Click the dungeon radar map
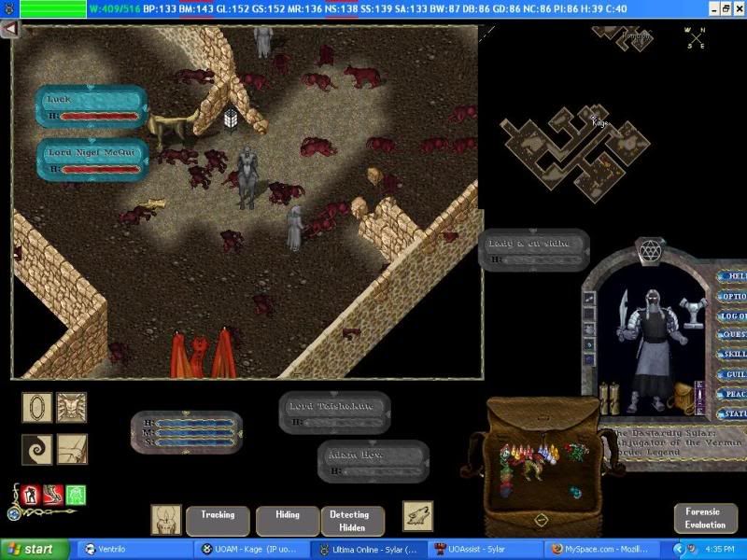747x560 pixels. pos(575,152)
